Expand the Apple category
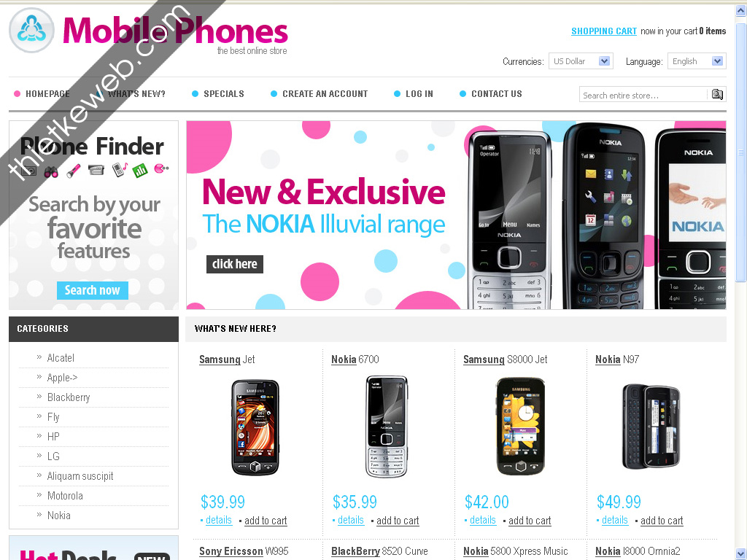747x560 pixels. 63,378
